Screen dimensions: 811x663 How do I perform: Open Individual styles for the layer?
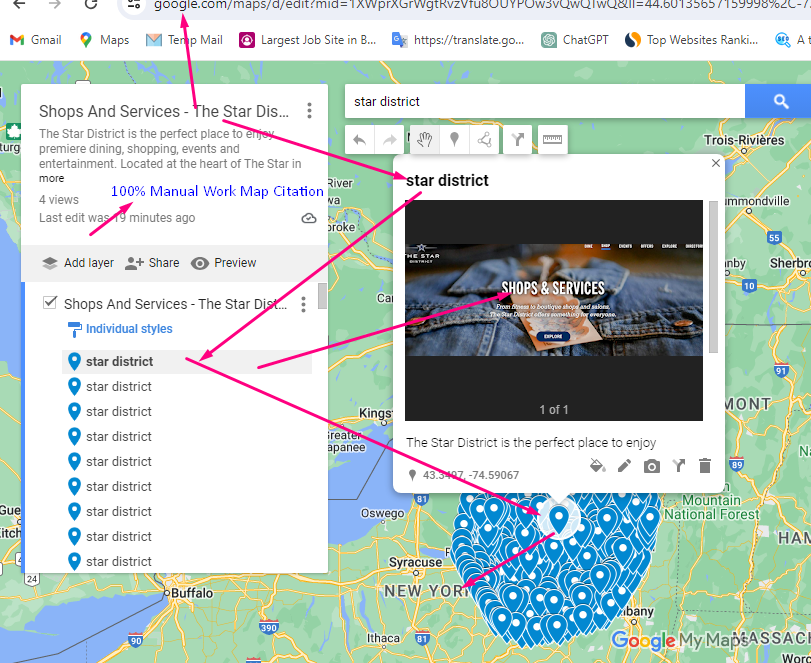(128, 329)
